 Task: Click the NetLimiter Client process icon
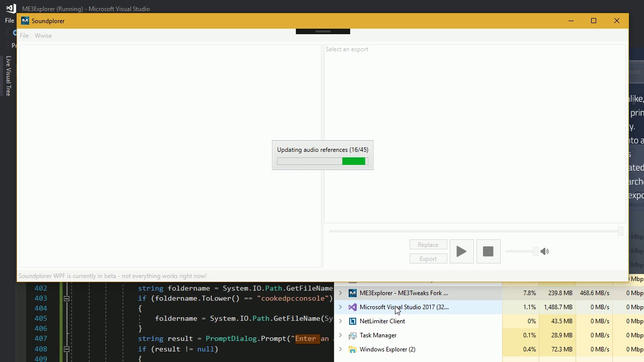point(353,321)
